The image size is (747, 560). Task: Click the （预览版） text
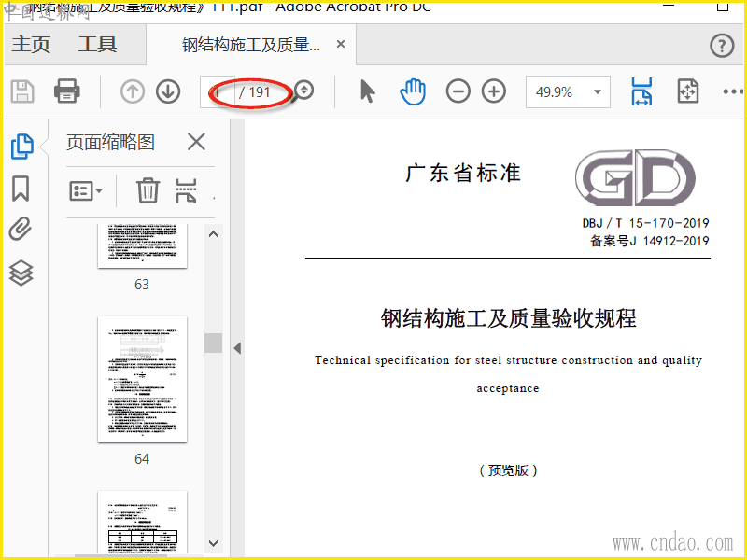pos(508,470)
